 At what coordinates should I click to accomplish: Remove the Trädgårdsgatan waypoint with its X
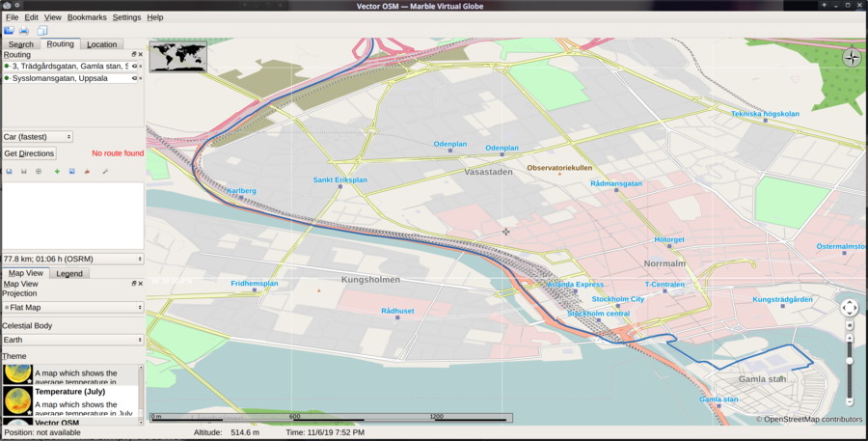[x=141, y=66]
